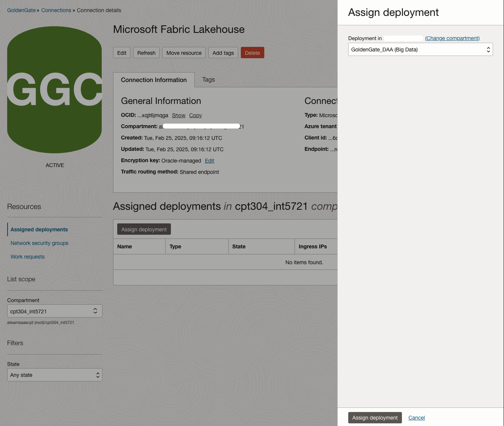The image size is (504, 426).
Task: Click the Edit button for the connection
Action: coord(121,53)
